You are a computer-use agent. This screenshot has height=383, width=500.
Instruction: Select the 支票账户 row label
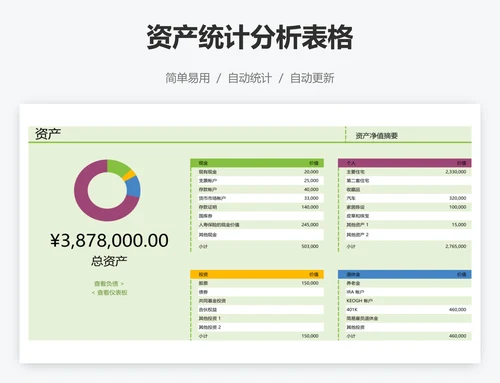[x=208, y=181]
